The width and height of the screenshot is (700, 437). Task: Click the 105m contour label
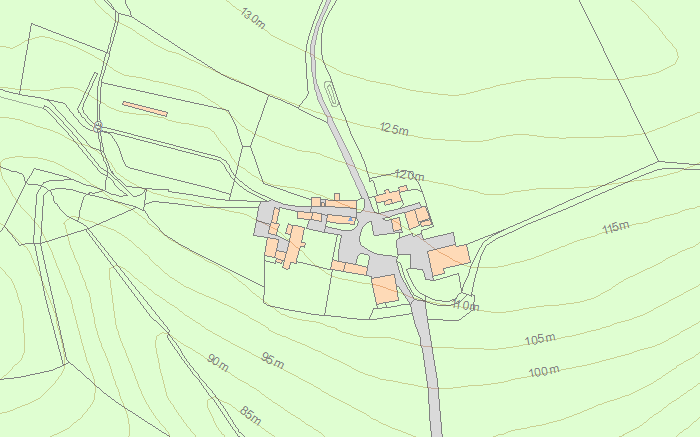540,339
